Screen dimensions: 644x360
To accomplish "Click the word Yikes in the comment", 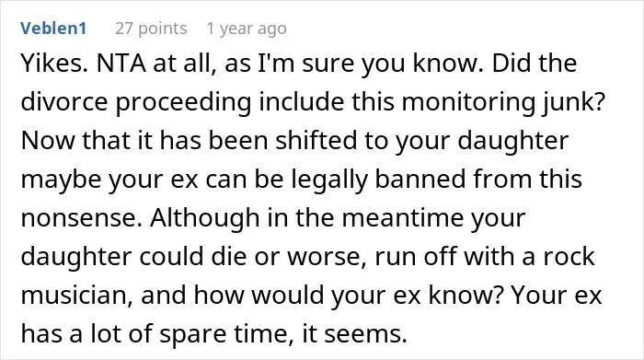I will click(54, 64).
